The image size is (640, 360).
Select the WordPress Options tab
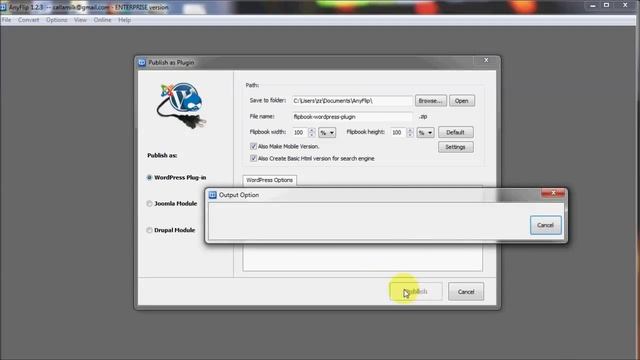[x=269, y=180]
